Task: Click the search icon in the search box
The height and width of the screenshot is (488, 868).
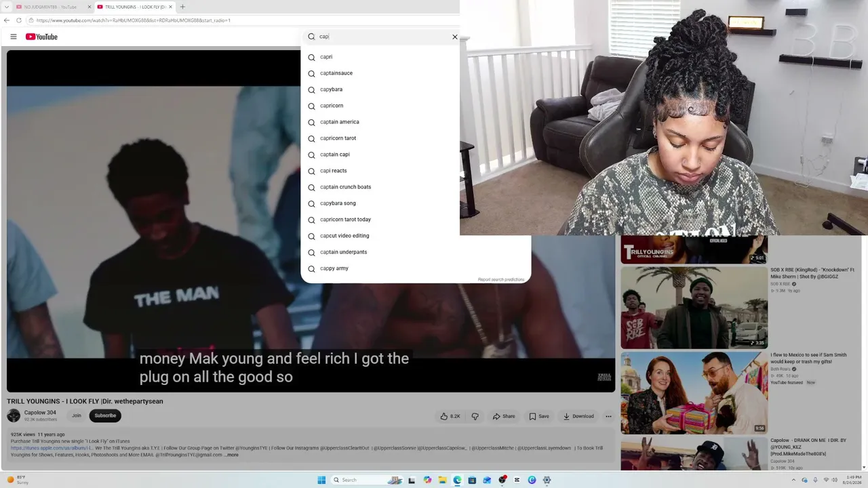Action: pos(311,37)
